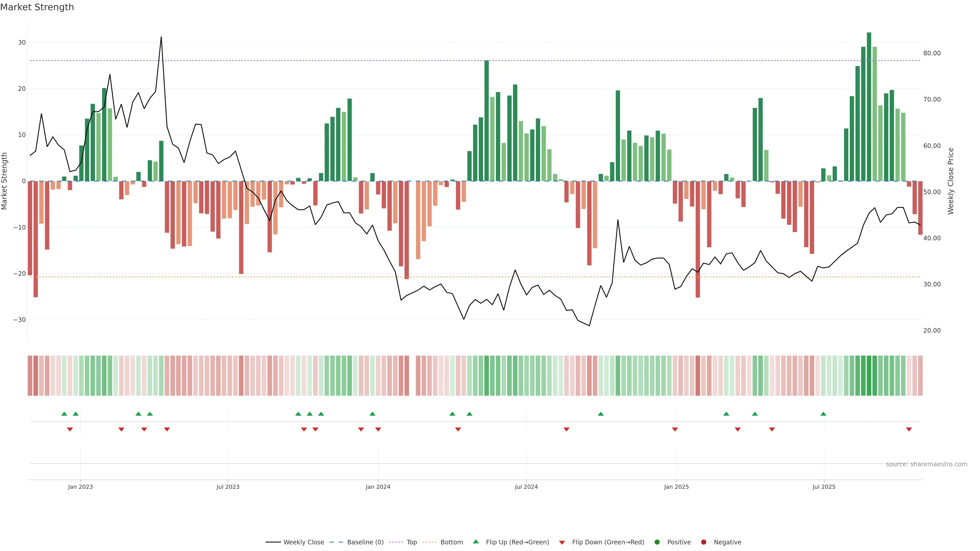980x551 pixels.
Task: Click the dark red Negative legend dot
Action: click(x=703, y=542)
